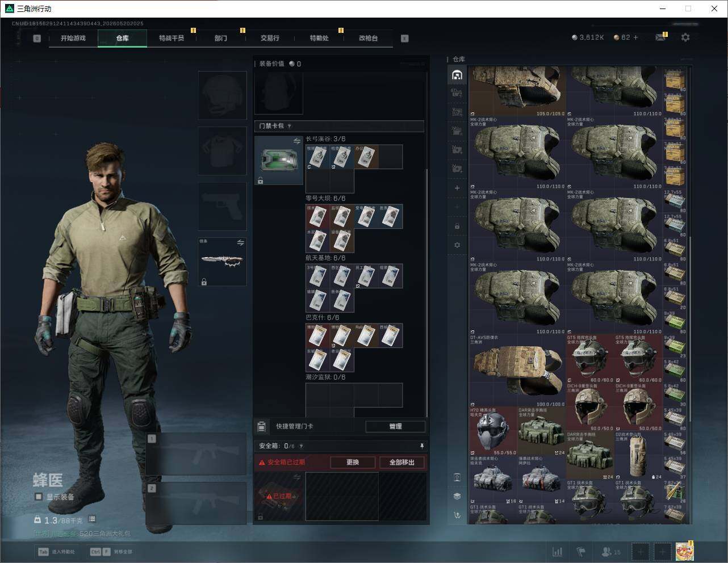
Task: Open the 开始游戏 tab
Action: click(73, 38)
